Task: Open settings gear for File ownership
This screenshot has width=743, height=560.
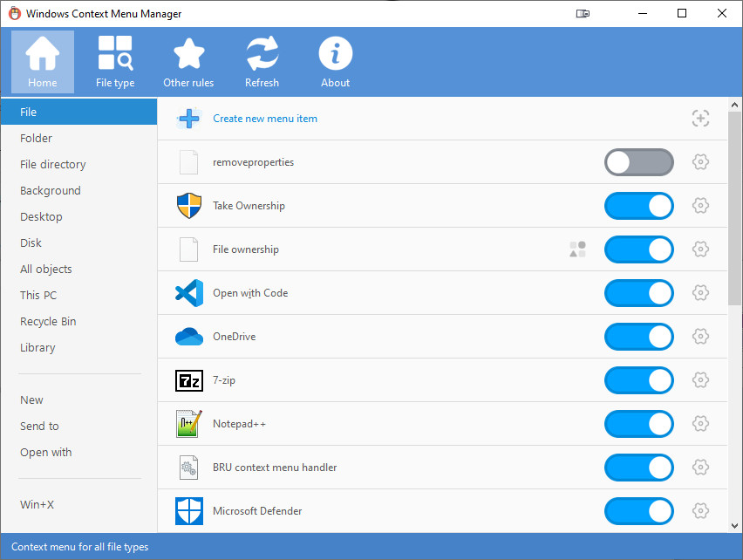Action: coord(700,249)
